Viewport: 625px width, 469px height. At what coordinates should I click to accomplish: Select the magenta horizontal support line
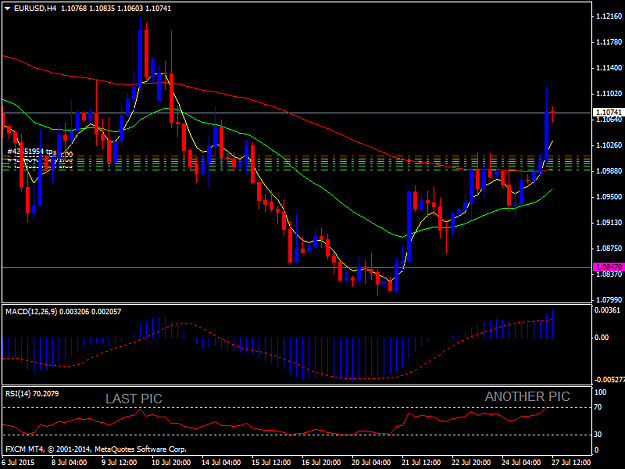297,267
